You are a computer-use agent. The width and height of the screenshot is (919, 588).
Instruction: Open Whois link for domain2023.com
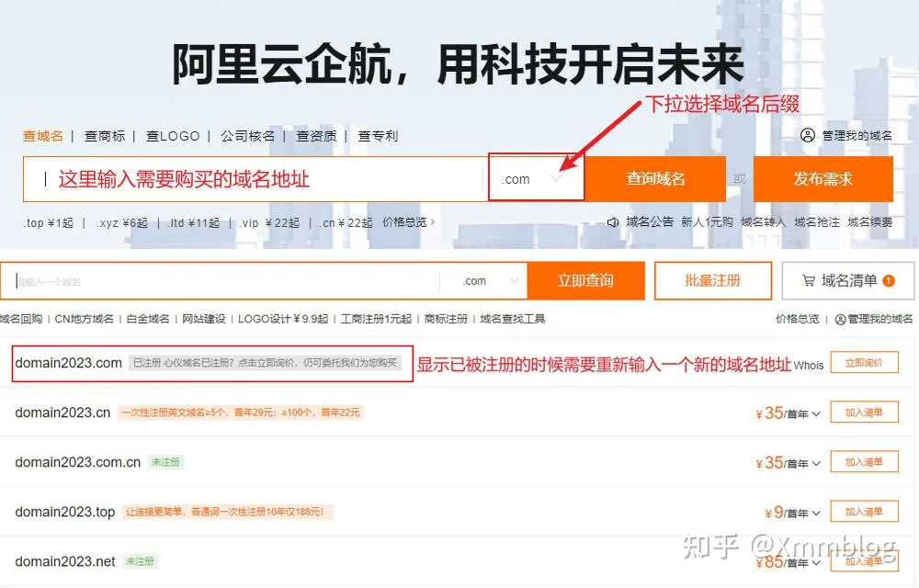click(x=809, y=366)
